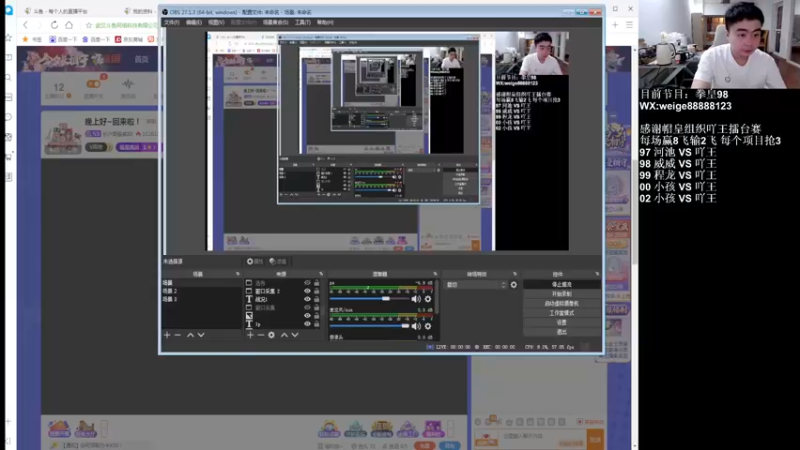This screenshot has width=800, height=450.
Task: Open the 文件 menu in OBS
Action: 171,22
